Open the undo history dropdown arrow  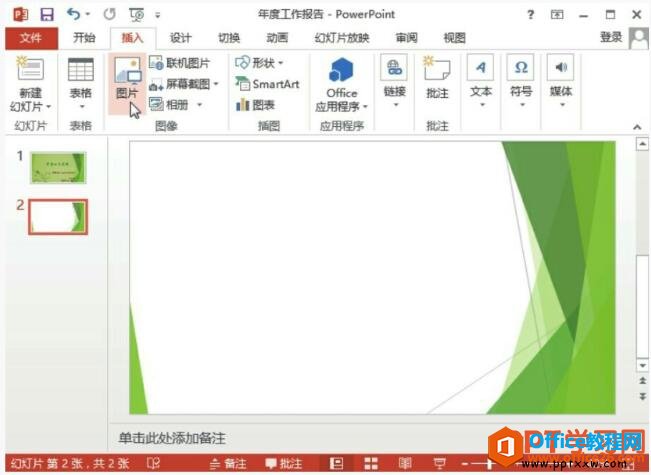[88, 15]
